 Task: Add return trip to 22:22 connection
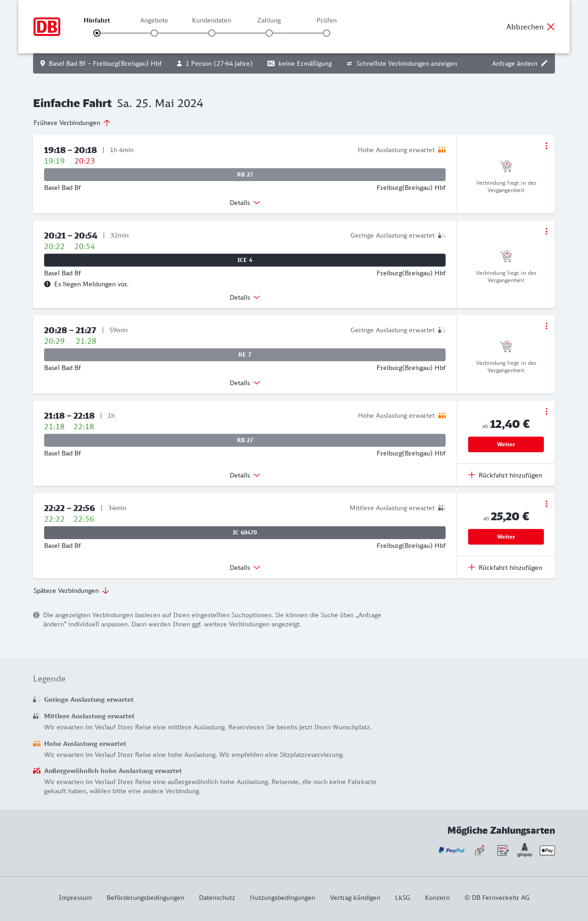[505, 568]
